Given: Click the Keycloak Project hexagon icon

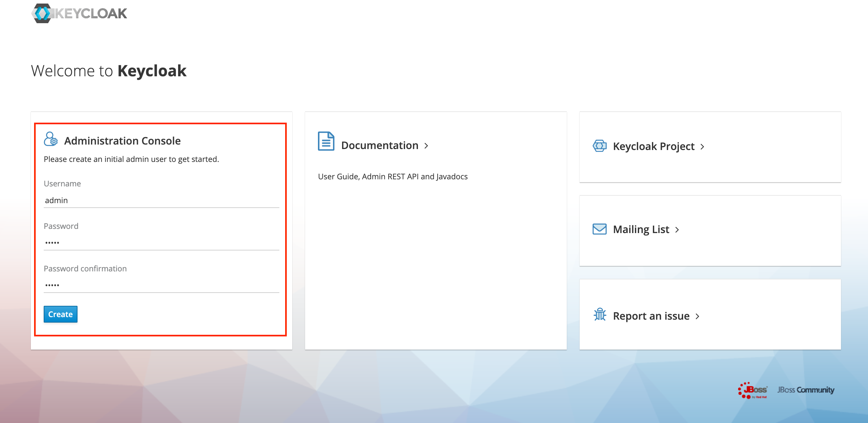Looking at the screenshot, I should click(600, 146).
